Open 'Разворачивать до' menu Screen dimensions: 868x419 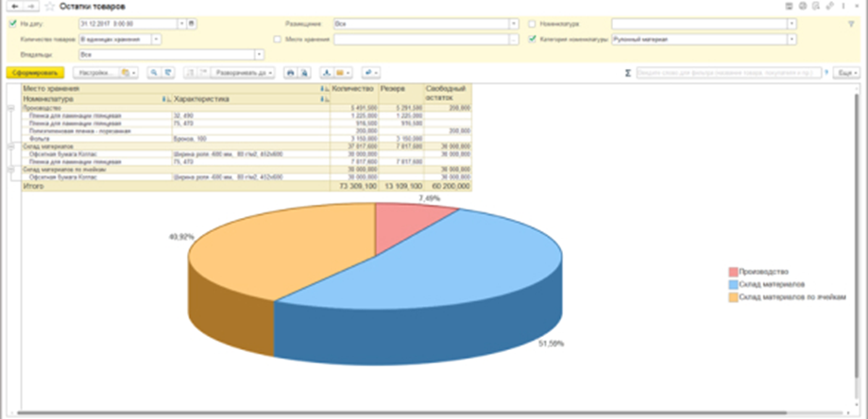244,72
